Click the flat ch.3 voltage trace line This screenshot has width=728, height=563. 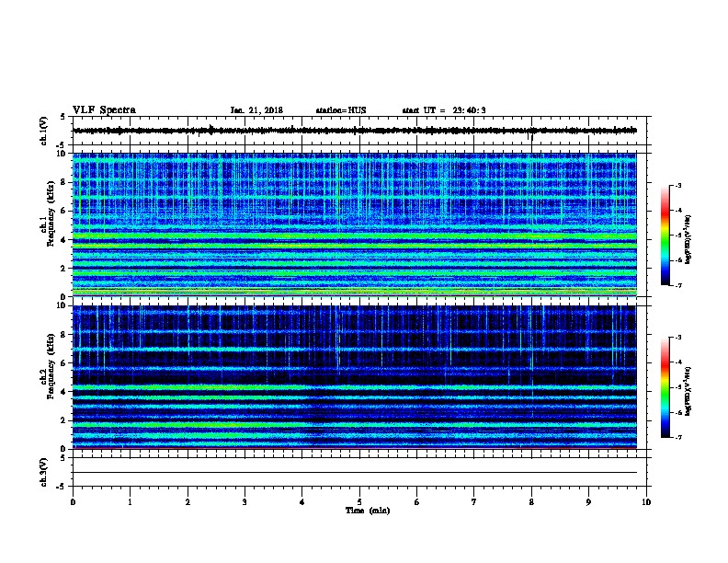pos(355,473)
